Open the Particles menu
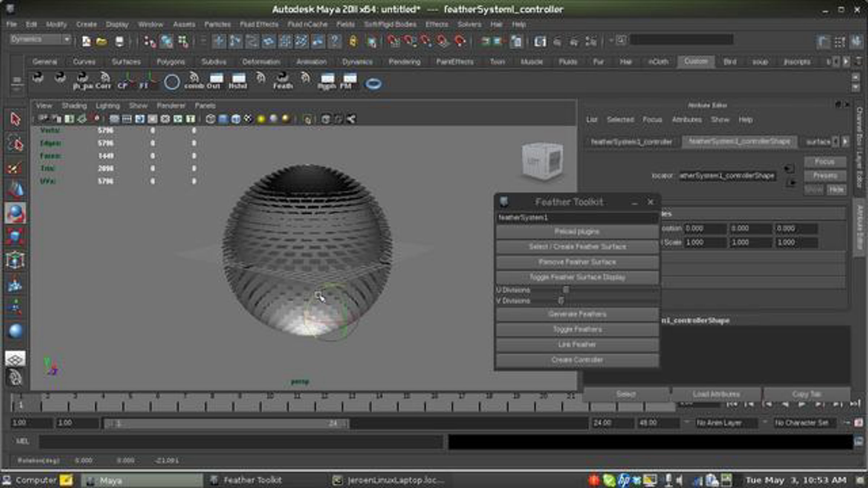Screen dimensions: 868x488 pyautogui.click(x=217, y=25)
